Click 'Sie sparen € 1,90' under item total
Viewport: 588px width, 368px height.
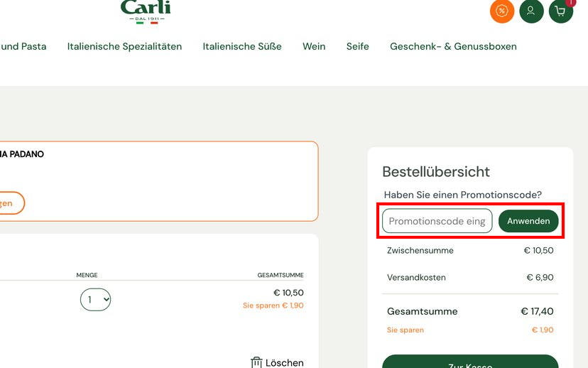coord(273,305)
